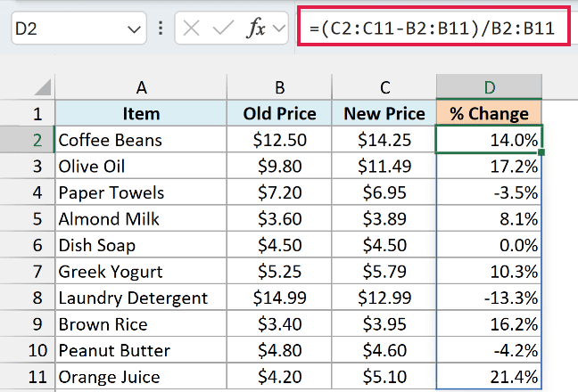This screenshot has height=392, width=578.
Task: Click the Cancel (X) formula icon
Action: tap(191, 29)
